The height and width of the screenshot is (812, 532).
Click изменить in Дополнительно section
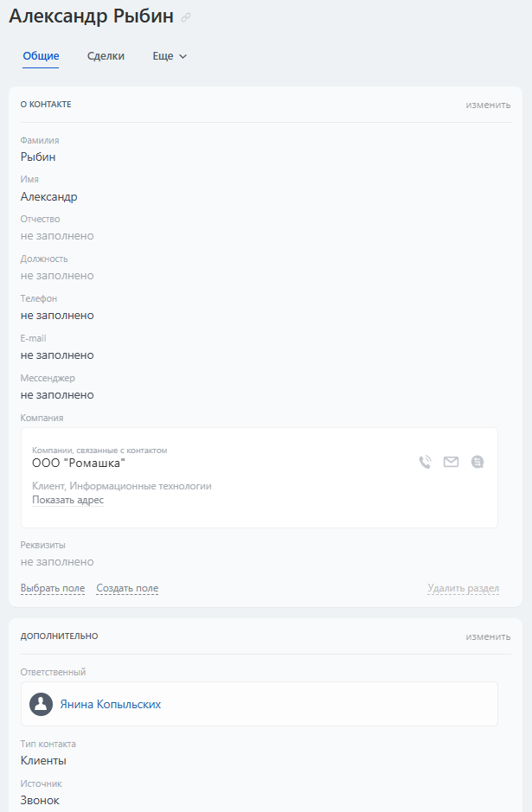(488, 636)
